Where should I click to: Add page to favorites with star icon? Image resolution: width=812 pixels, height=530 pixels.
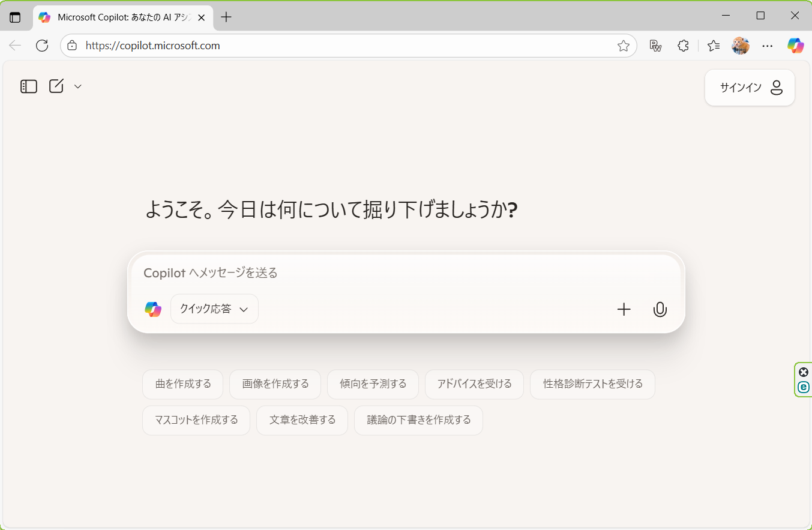coord(624,46)
